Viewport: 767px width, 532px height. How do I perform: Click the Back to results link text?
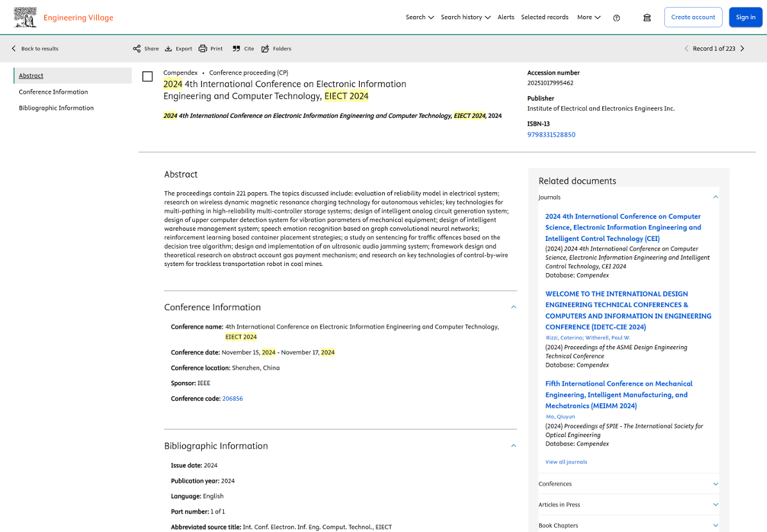point(40,49)
